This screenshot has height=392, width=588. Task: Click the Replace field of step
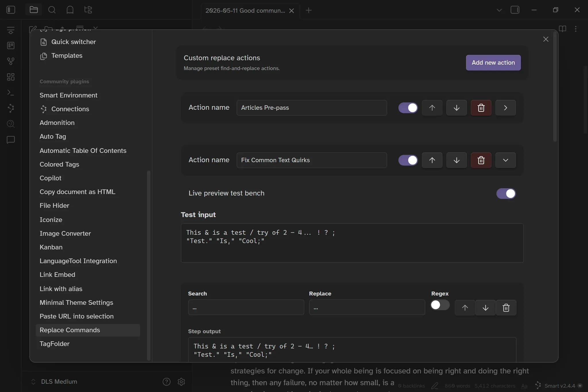(x=367, y=308)
